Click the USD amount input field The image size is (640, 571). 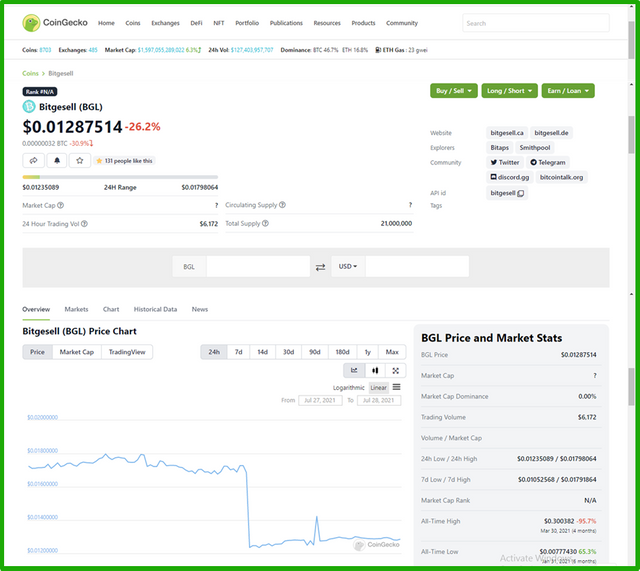417,267
